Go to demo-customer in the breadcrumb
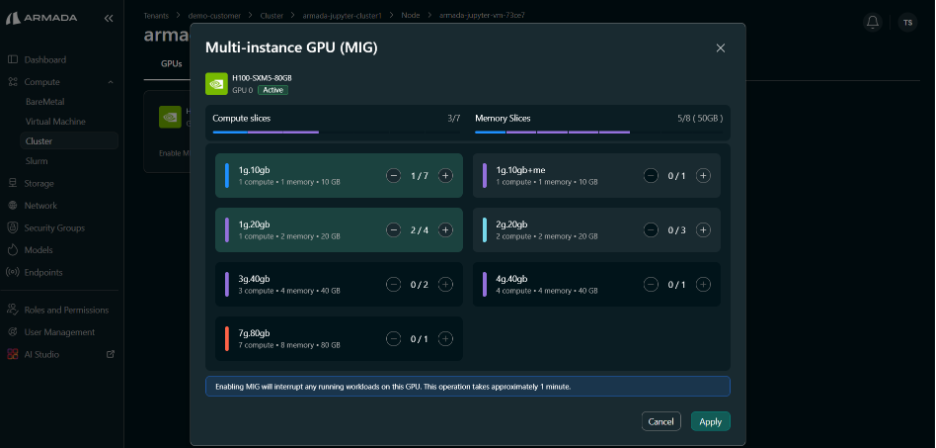936x448 pixels. pyautogui.click(x=214, y=16)
